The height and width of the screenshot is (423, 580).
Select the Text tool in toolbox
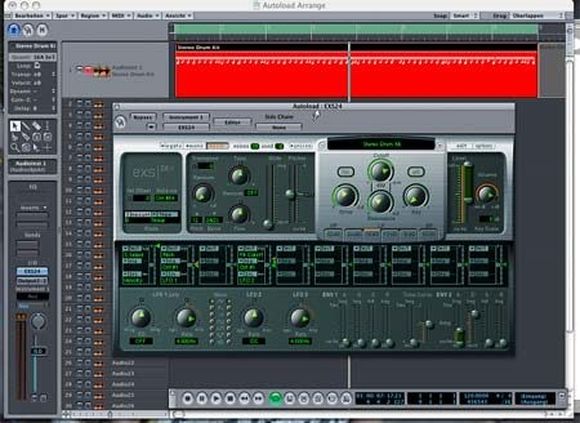coord(48,126)
